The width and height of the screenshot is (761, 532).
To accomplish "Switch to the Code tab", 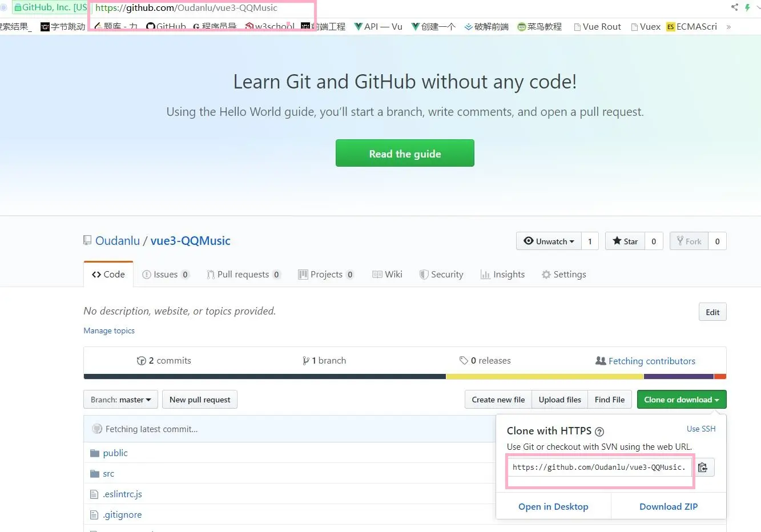I will [108, 275].
